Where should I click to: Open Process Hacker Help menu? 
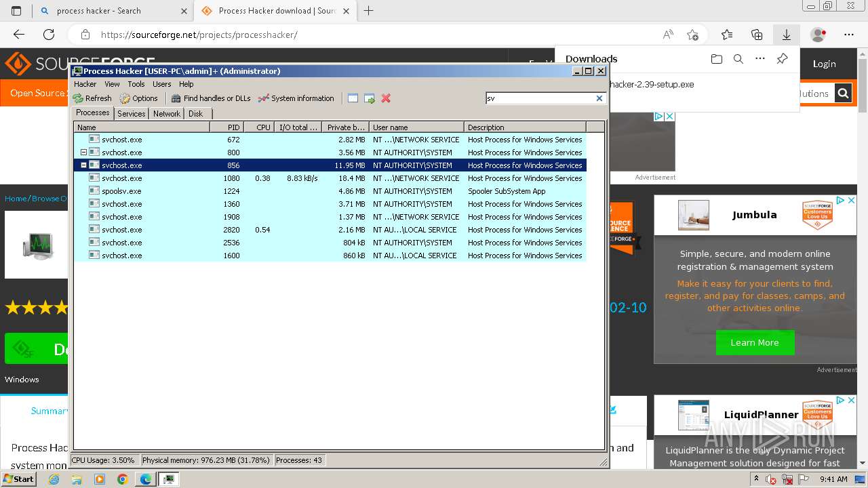pos(186,84)
